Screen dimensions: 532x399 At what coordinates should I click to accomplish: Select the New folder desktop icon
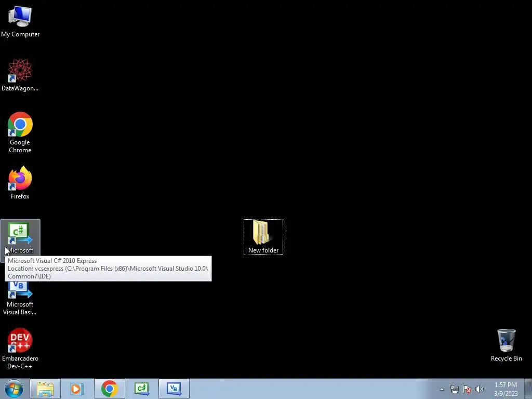(x=263, y=237)
